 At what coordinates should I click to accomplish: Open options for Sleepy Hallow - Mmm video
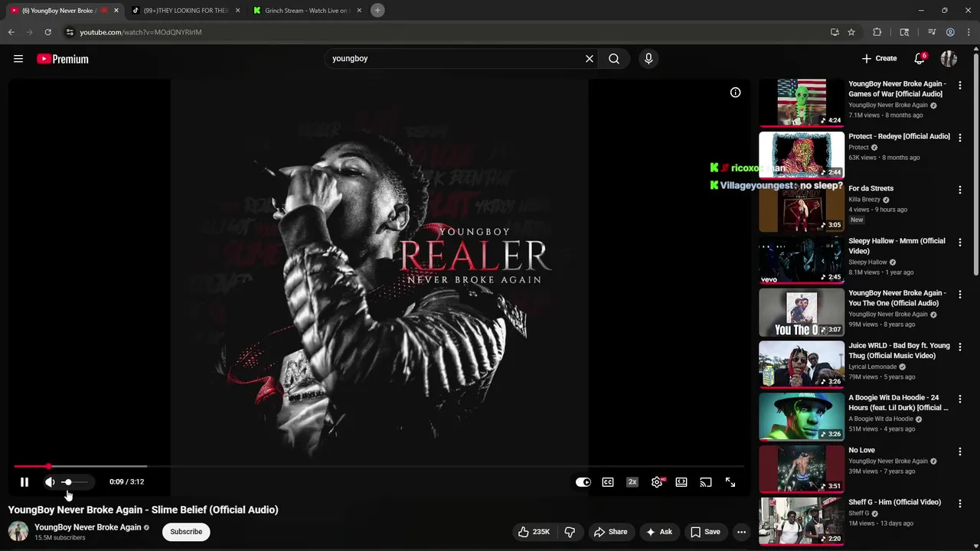point(959,242)
